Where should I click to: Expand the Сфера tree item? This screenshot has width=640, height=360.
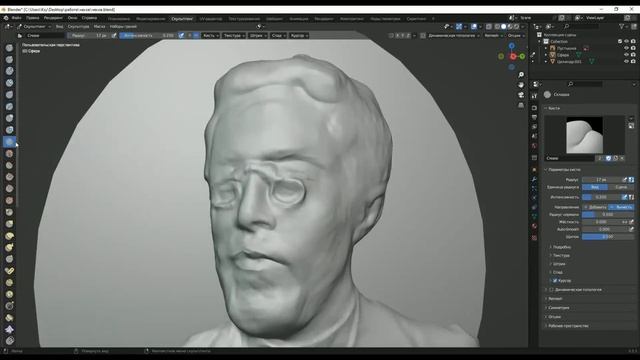546,55
